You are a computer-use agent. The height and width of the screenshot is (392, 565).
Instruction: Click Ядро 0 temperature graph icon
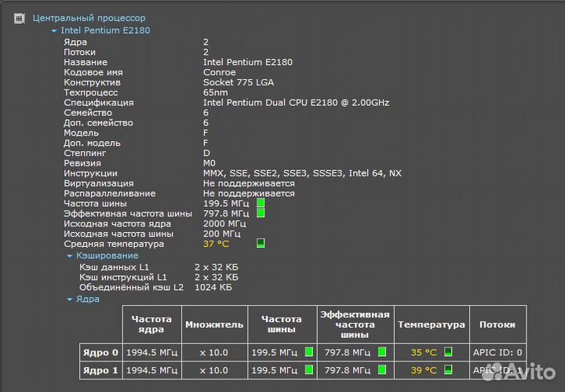448,352
